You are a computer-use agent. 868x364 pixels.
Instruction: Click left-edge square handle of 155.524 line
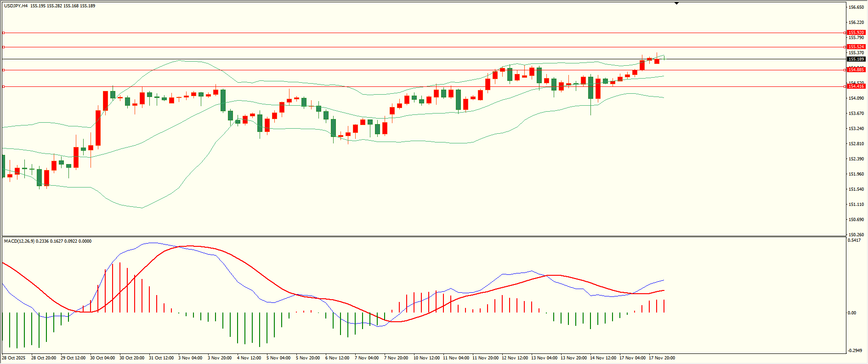click(x=3, y=47)
